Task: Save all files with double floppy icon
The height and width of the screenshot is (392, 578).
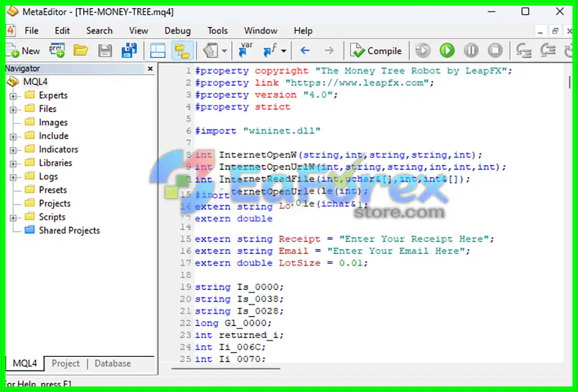Action: pos(129,50)
